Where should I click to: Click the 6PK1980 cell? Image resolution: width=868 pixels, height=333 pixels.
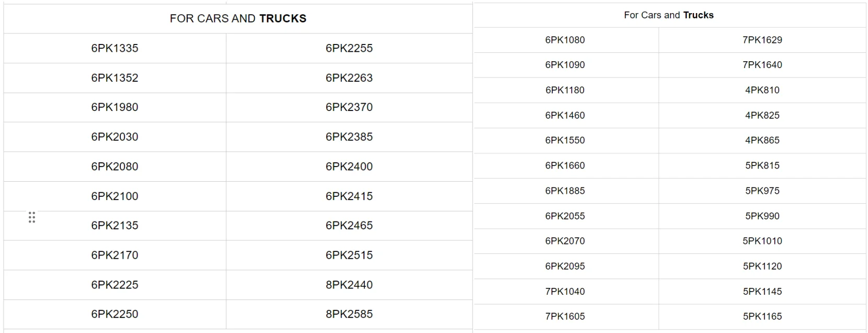115,107
